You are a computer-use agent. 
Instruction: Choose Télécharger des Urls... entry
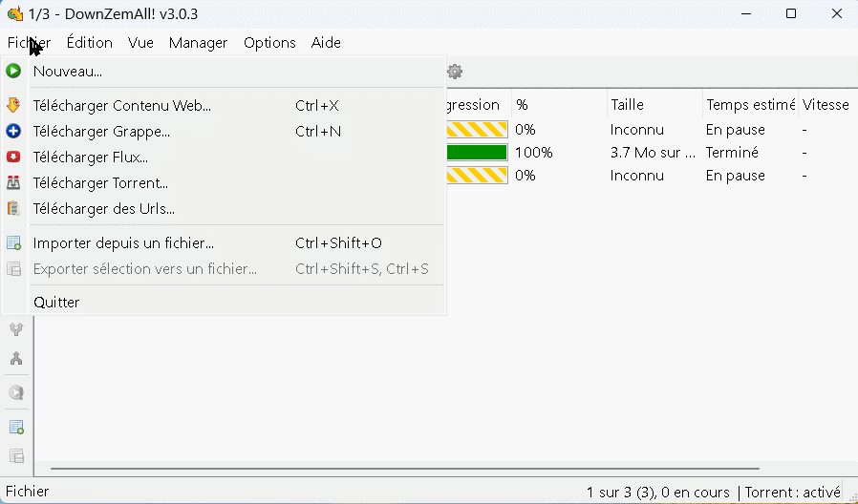103,209
